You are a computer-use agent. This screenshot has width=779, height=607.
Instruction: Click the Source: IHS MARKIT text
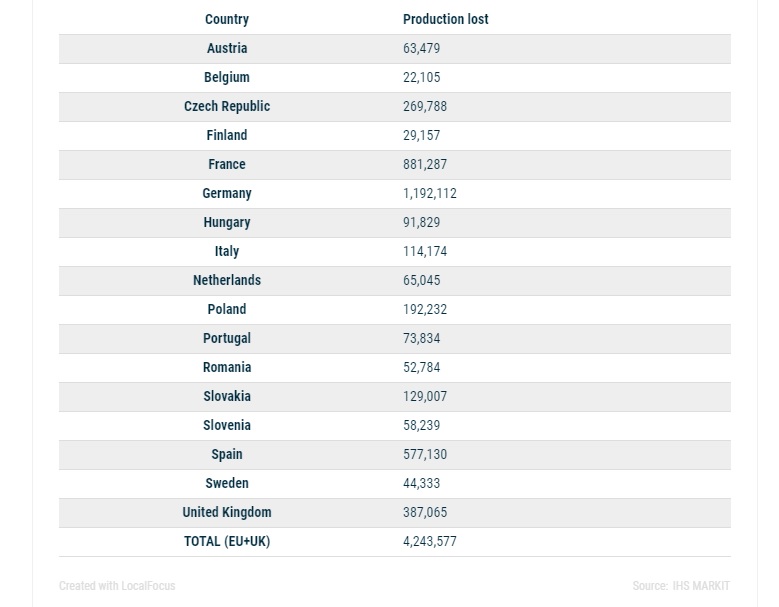tap(681, 586)
